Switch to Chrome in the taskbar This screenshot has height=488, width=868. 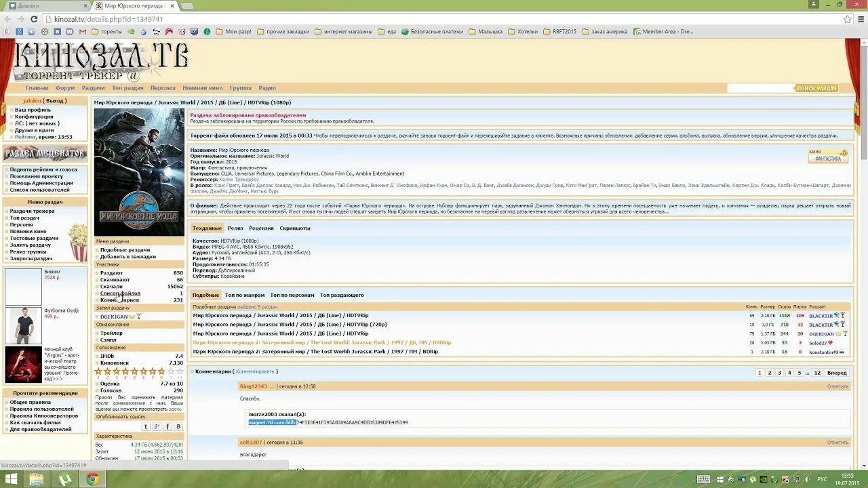coord(93,479)
